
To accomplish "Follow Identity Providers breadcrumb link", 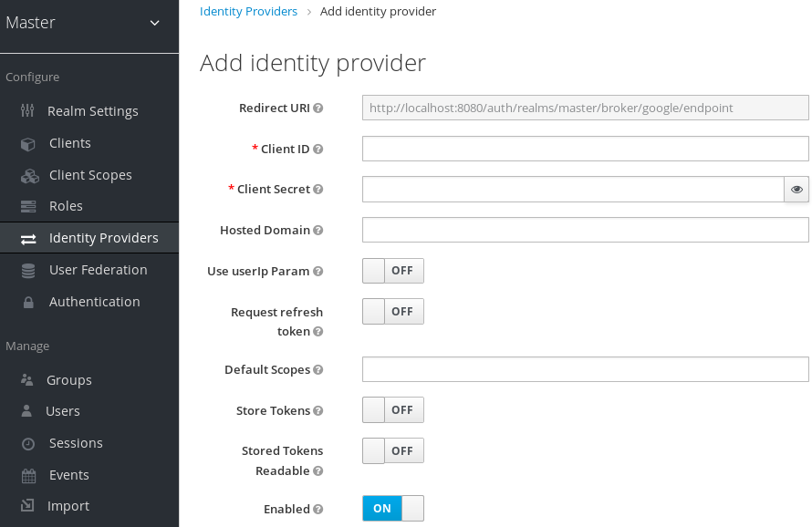I will (x=248, y=11).
